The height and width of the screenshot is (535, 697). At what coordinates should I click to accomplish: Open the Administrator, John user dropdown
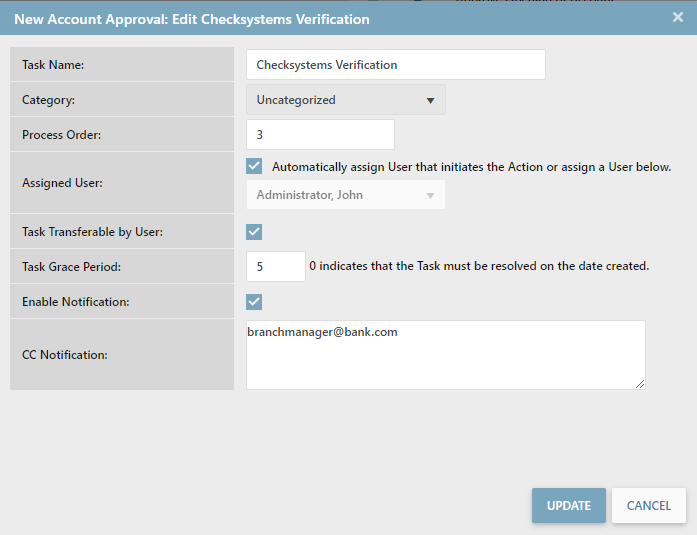tap(345, 195)
